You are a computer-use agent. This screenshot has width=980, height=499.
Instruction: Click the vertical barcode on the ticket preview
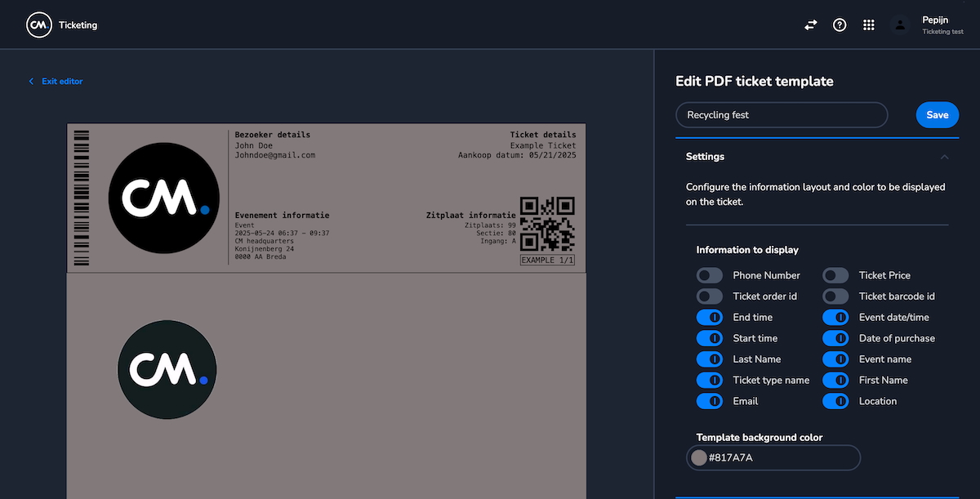click(x=82, y=198)
